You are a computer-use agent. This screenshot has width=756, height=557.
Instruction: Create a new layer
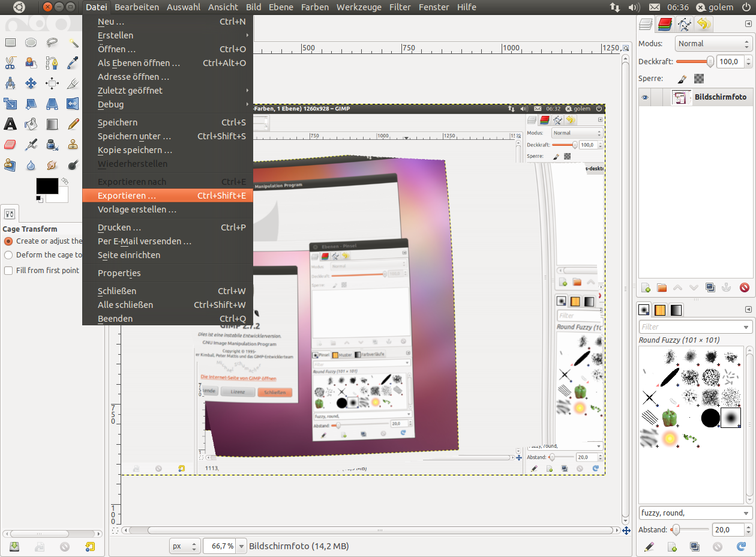pos(645,288)
